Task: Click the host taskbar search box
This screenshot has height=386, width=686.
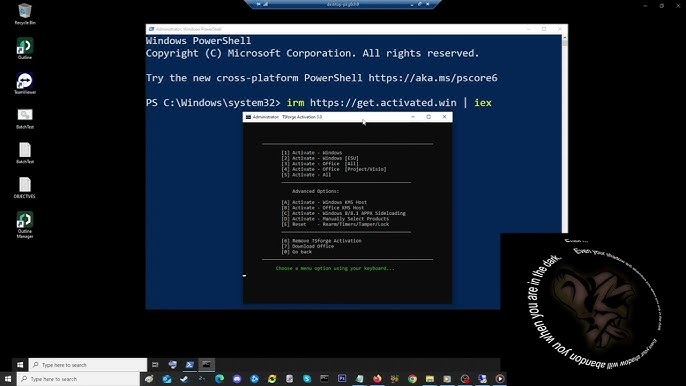Action: (78, 379)
